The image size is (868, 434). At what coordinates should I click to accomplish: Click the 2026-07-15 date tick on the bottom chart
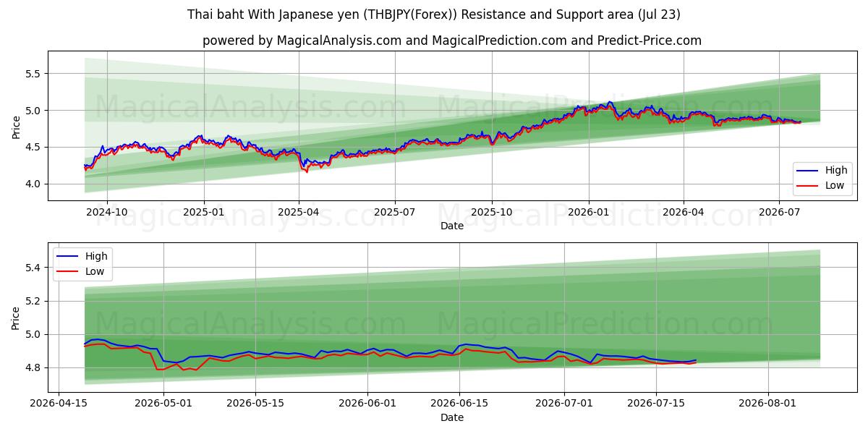pos(656,404)
